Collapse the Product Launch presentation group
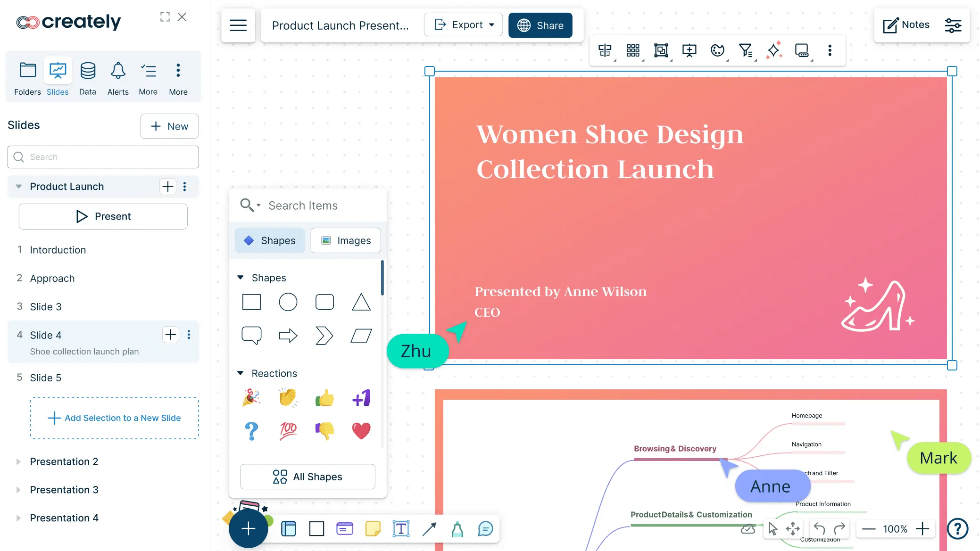The image size is (980, 551). pos(19,187)
